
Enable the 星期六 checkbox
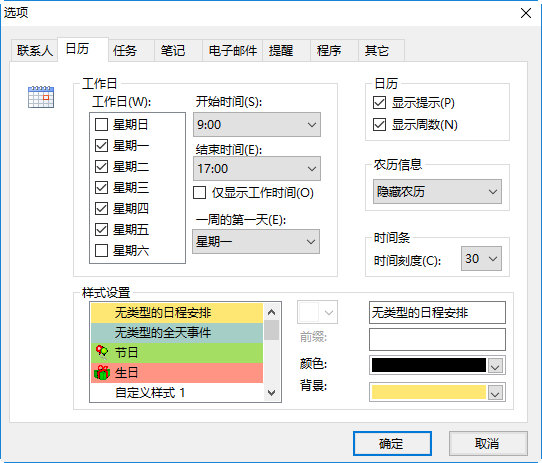point(101,250)
